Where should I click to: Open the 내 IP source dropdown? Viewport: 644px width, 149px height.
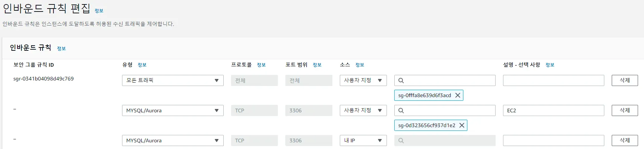point(363,140)
